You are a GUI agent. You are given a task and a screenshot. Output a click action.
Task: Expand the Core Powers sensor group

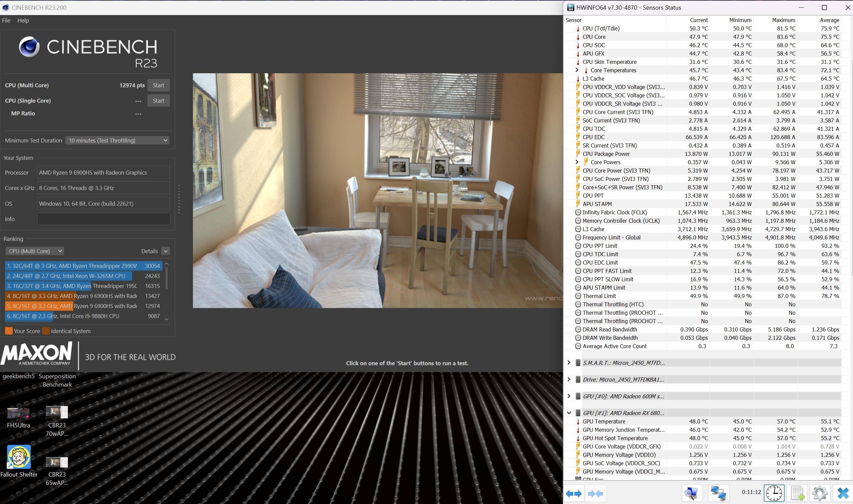[x=576, y=162]
